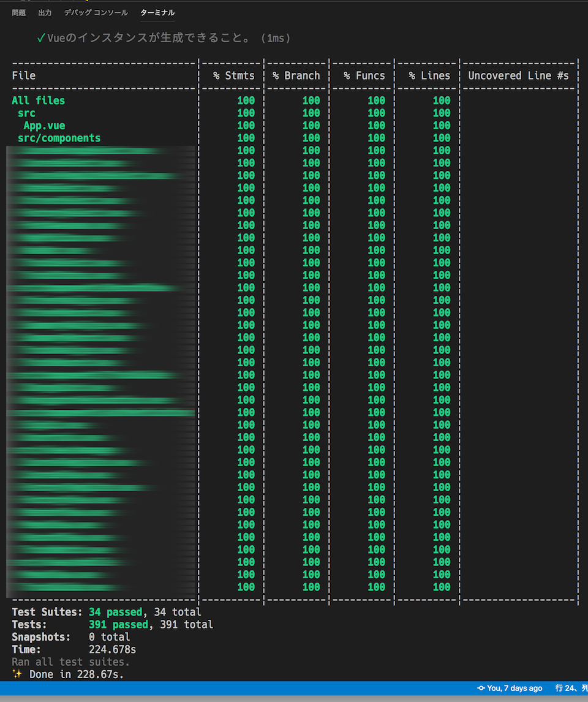
Task: Click the "34 passed" test suites result
Action: pyautogui.click(x=115, y=612)
